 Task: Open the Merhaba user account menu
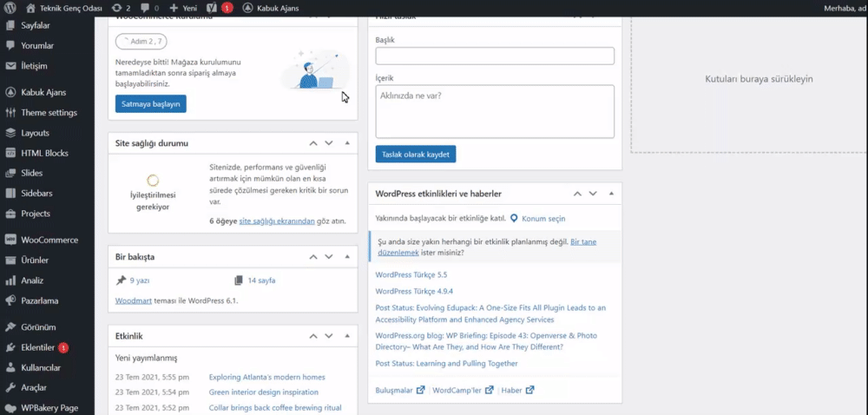pyautogui.click(x=845, y=9)
